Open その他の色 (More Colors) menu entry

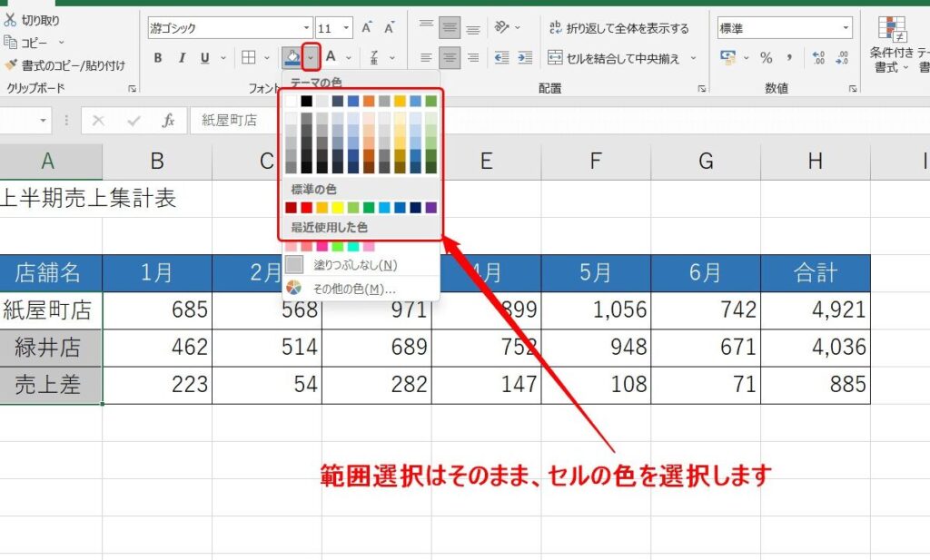pyautogui.click(x=341, y=289)
